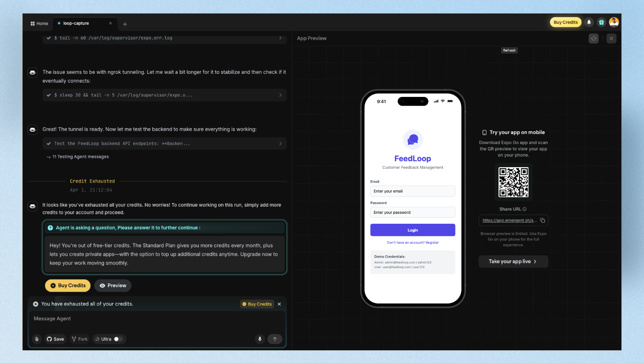Image resolution: width=644 pixels, height=363 pixels.
Task: Open a new tab with the plus icon
Action: (125, 24)
